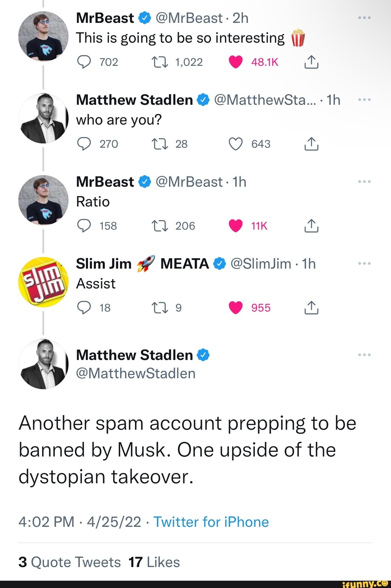The height and width of the screenshot is (588, 391).
Task: Like Matthew Stadlen's 'who are you?' reply
Action: [x=236, y=143]
